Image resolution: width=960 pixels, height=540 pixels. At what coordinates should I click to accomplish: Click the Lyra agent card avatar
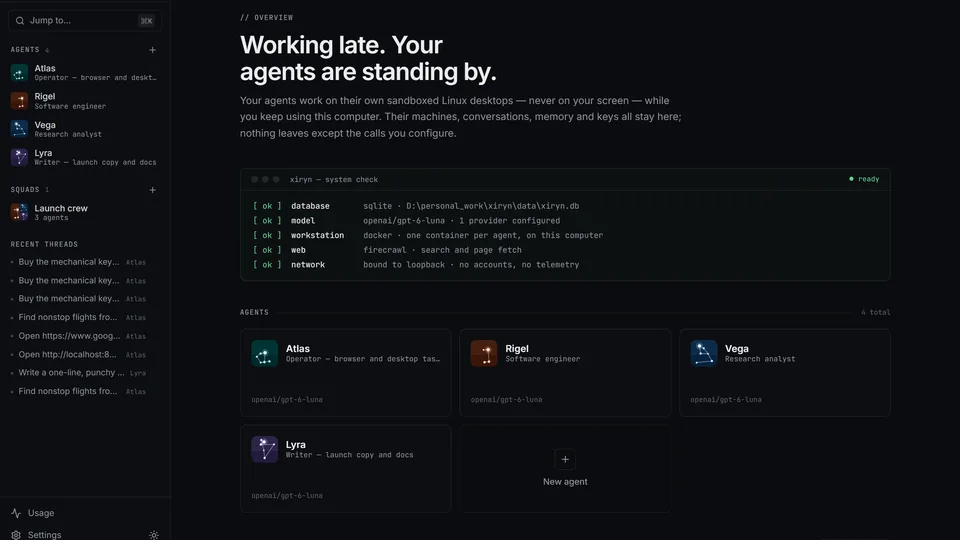tap(264, 449)
